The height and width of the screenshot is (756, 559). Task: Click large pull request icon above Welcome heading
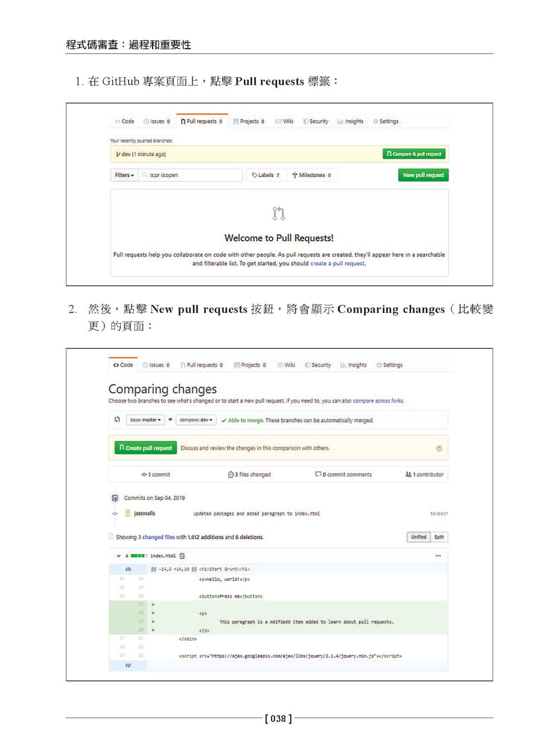[x=278, y=213]
